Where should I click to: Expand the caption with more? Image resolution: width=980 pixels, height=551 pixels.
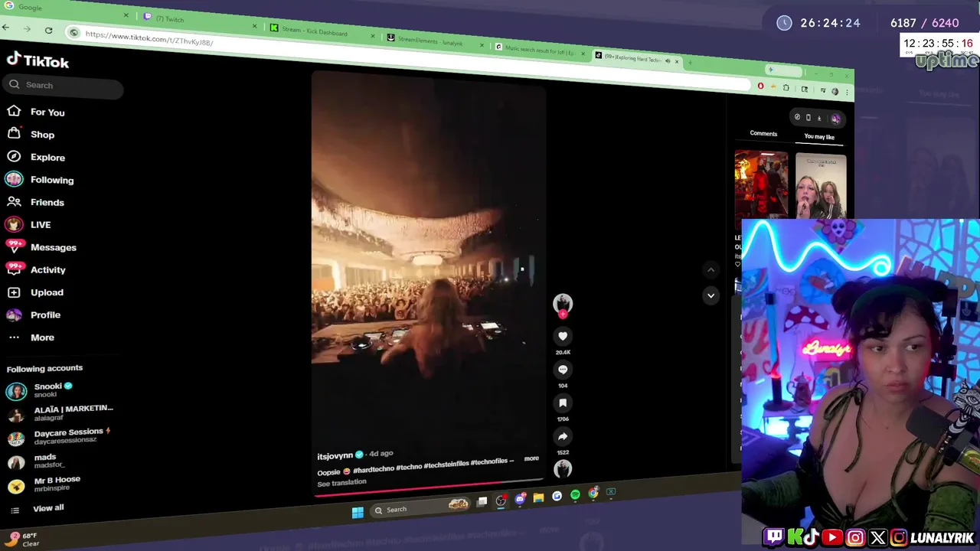click(531, 458)
